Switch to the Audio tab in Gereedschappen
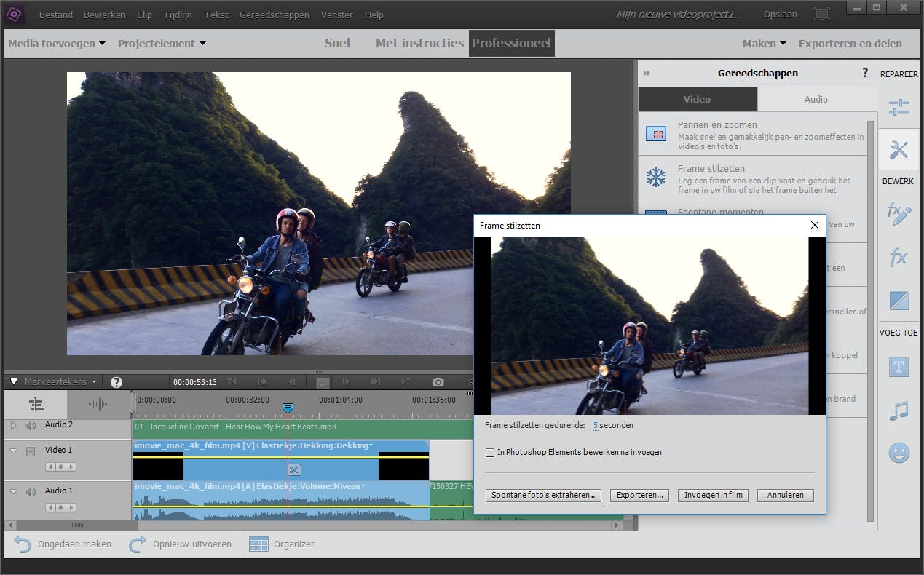 click(x=816, y=100)
